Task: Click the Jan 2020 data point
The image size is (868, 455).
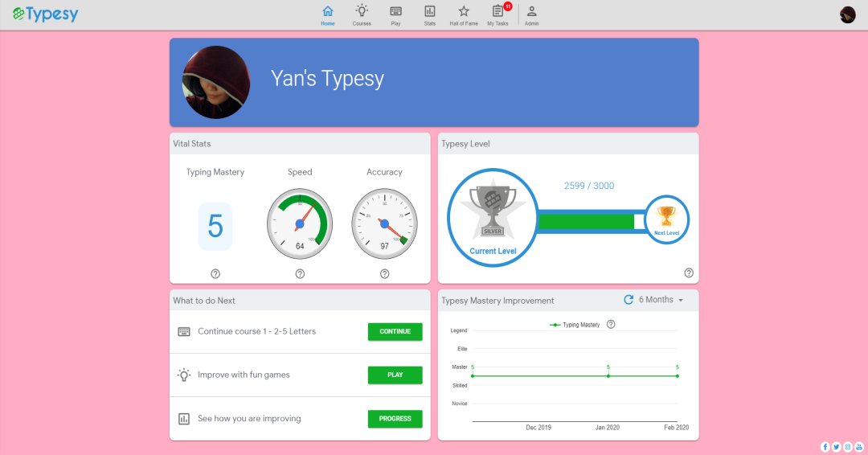Action: pyautogui.click(x=608, y=376)
